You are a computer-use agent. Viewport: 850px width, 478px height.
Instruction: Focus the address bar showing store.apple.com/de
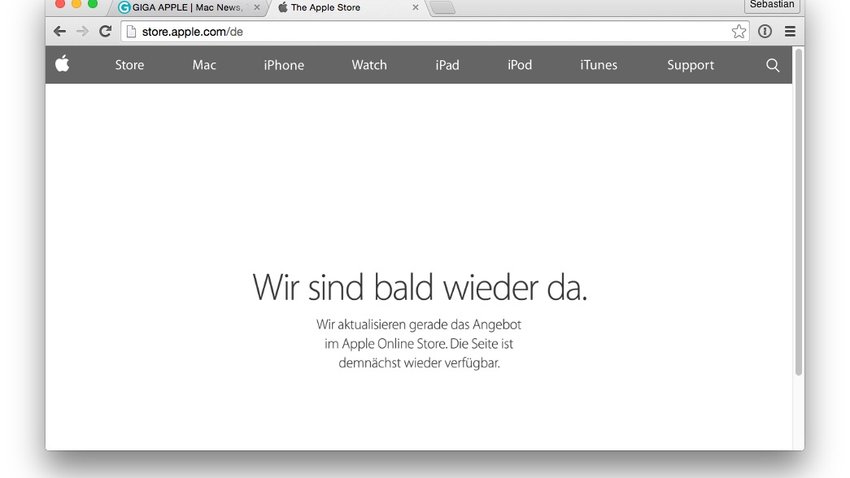pos(434,31)
